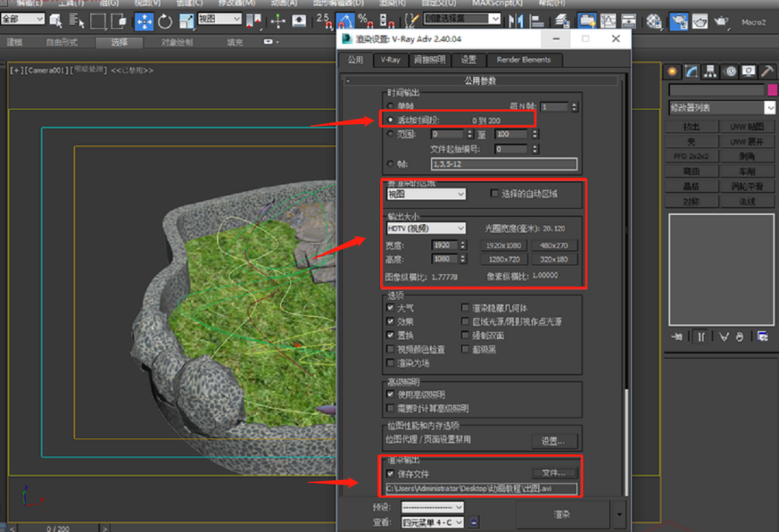Open the Motion command panel tab
The width and height of the screenshot is (779, 532).
point(730,71)
